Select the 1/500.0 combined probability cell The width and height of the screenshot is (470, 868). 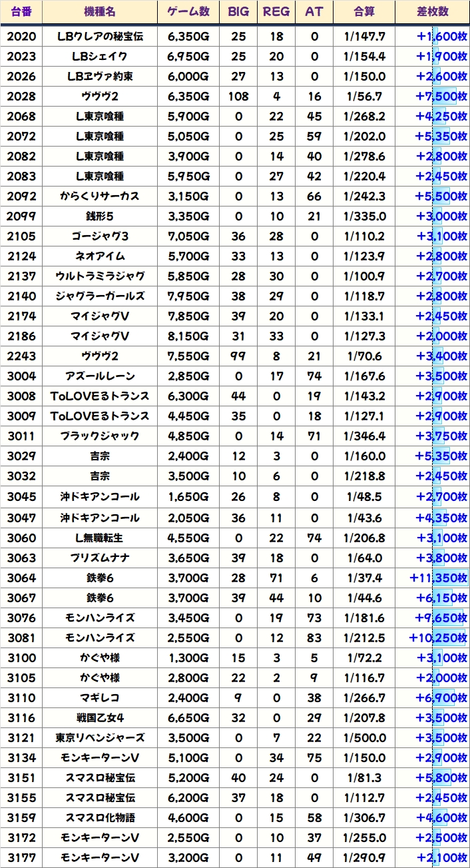[364, 738]
